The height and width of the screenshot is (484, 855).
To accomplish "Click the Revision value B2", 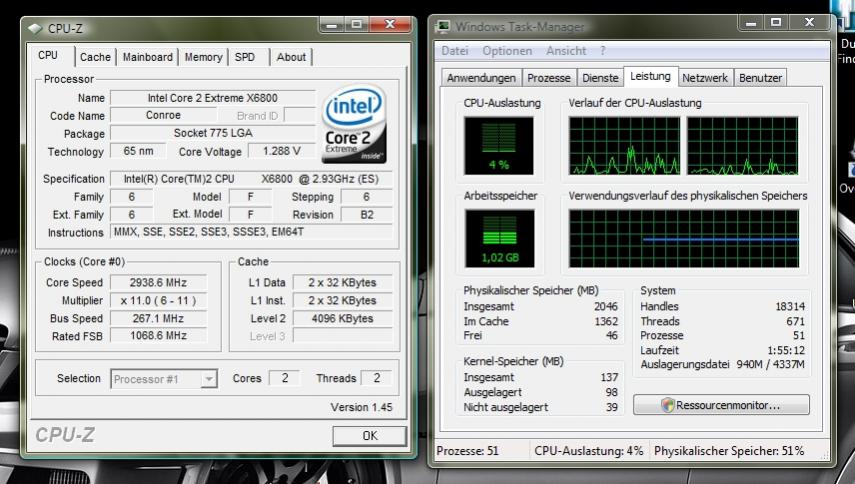I will pyautogui.click(x=366, y=215).
